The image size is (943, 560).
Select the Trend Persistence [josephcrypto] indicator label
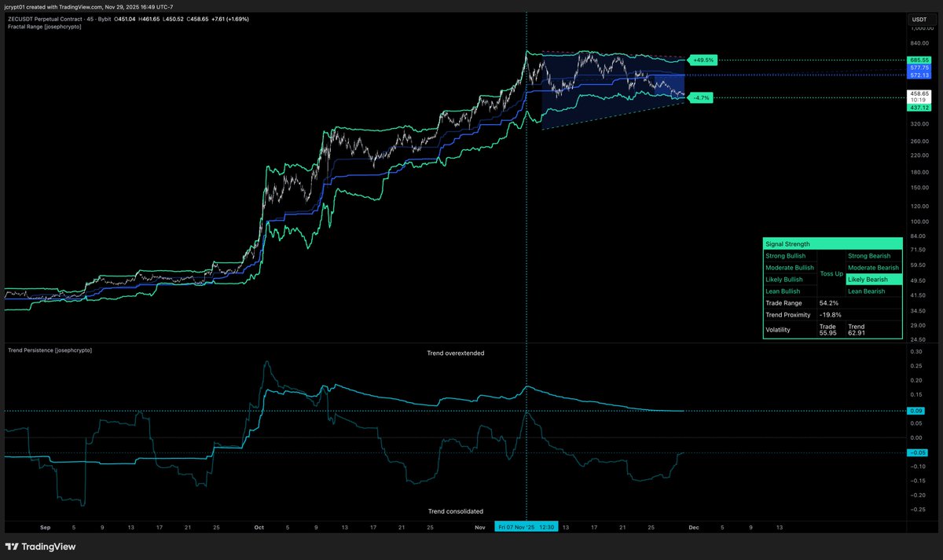click(x=50, y=350)
